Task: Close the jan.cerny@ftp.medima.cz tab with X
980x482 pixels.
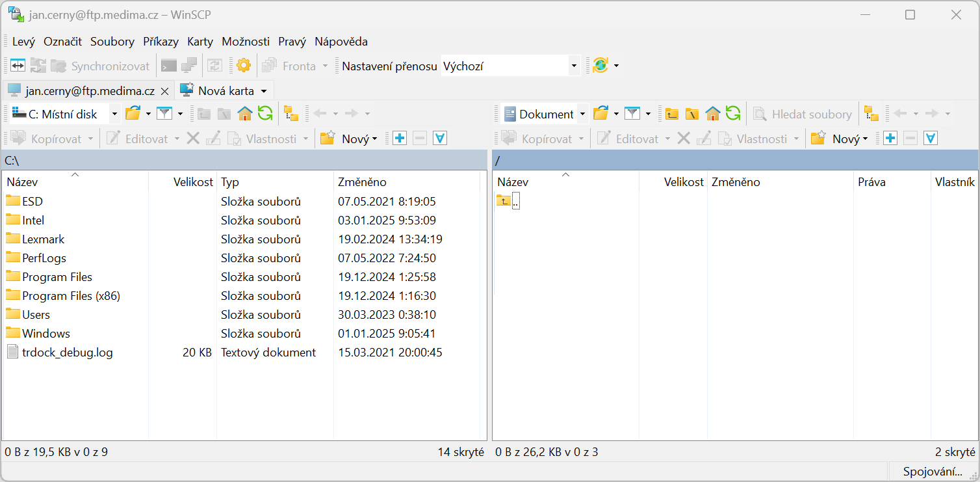Action: 164,91
